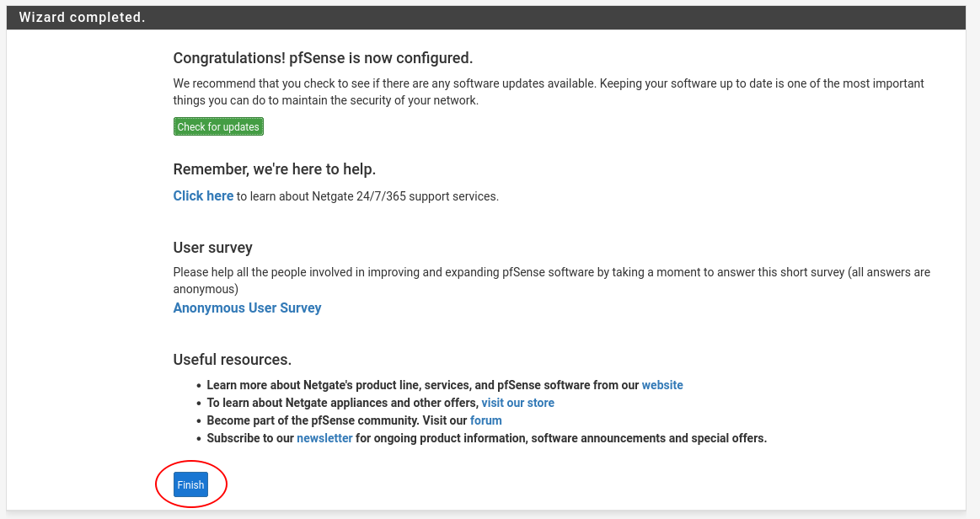This screenshot has height=519, width=980.
Task: Open the 'newsletter' subscription link
Action: click(x=324, y=438)
